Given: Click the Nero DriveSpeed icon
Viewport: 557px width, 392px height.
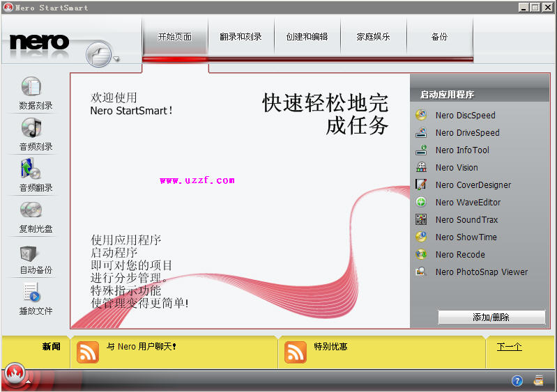Looking at the screenshot, I should click(x=421, y=132).
